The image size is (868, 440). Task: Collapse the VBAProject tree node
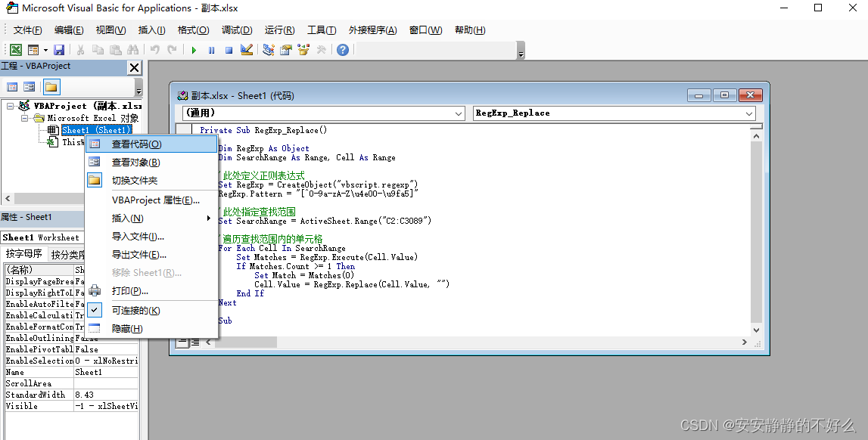click(10, 106)
